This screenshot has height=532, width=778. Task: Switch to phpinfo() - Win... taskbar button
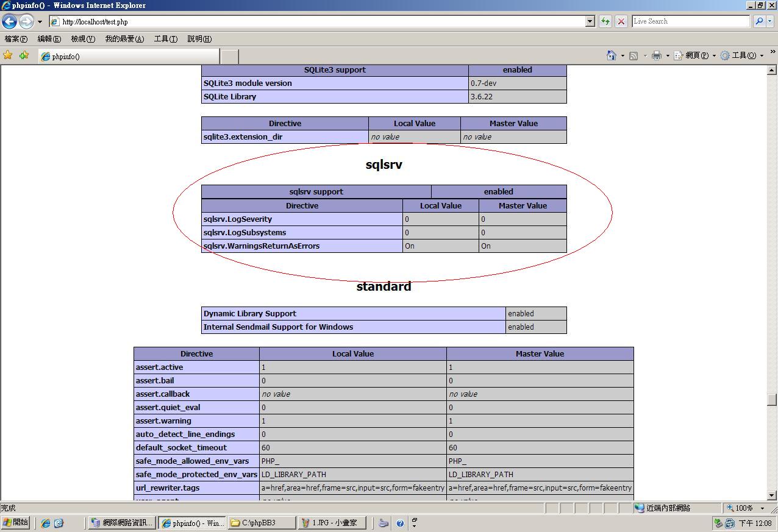[192, 523]
